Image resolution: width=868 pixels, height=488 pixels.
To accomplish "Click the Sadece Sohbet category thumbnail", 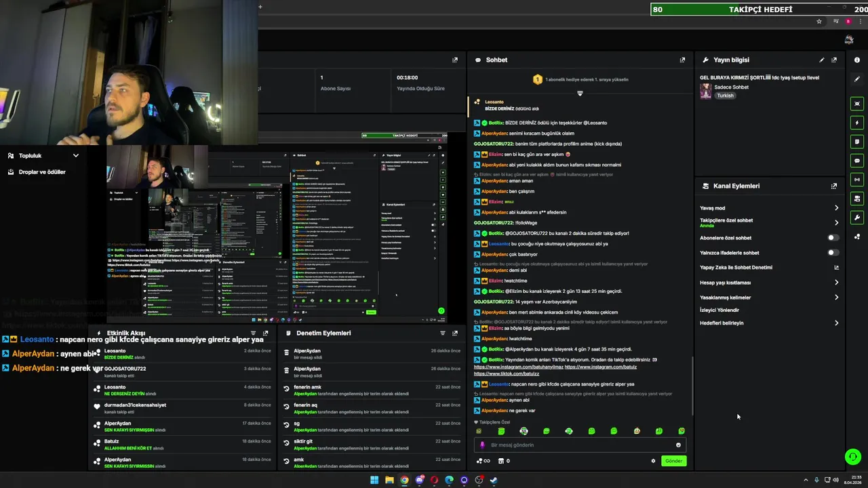I will pyautogui.click(x=706, y=91).
